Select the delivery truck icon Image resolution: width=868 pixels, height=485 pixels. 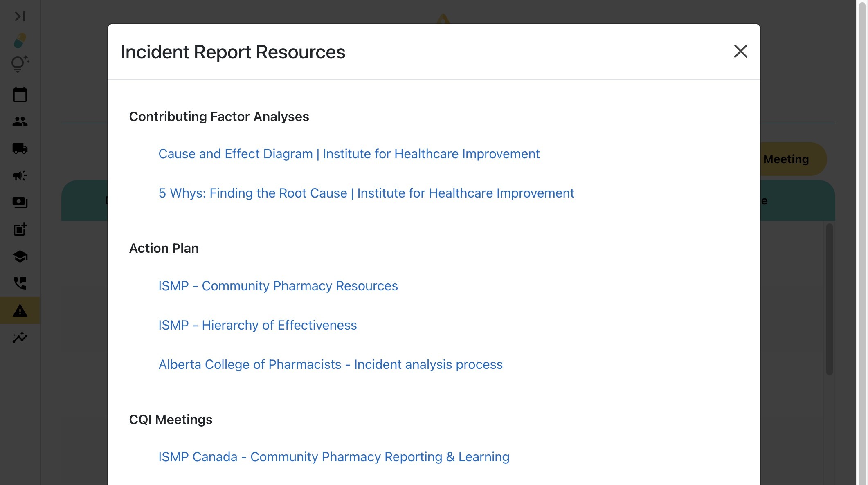(20, 148)
